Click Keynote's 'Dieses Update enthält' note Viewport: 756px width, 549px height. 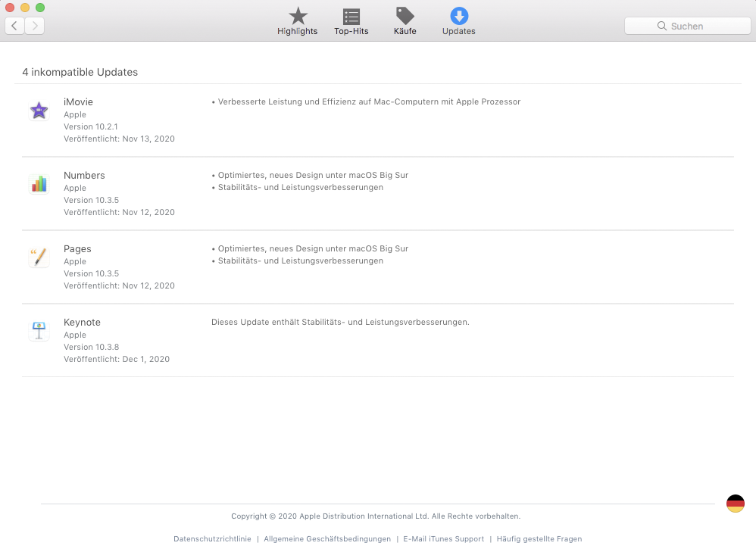340,322
